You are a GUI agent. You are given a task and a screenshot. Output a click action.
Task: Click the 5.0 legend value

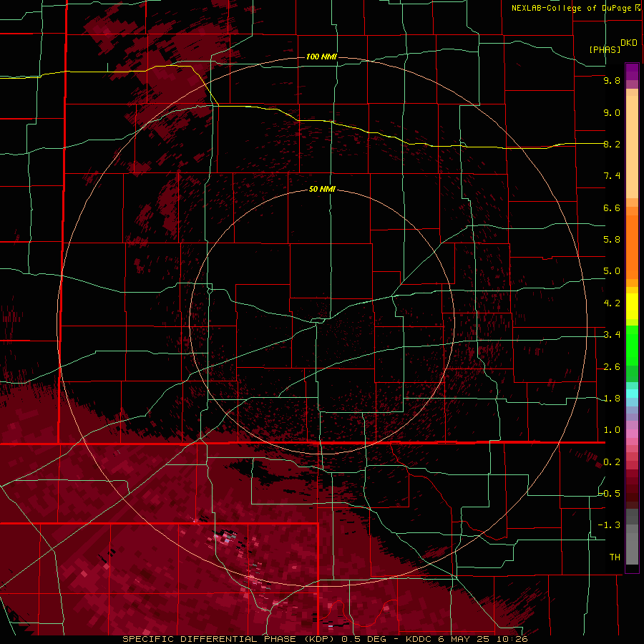point(612,271)
